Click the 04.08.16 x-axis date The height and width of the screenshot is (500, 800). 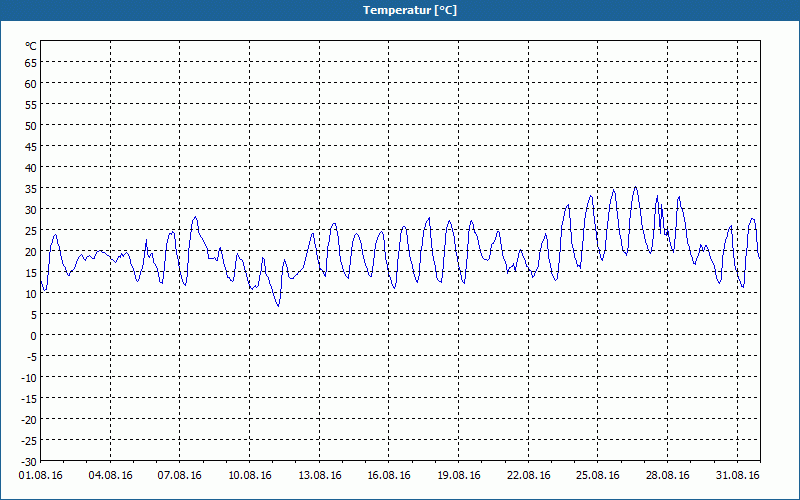point(110,476)
